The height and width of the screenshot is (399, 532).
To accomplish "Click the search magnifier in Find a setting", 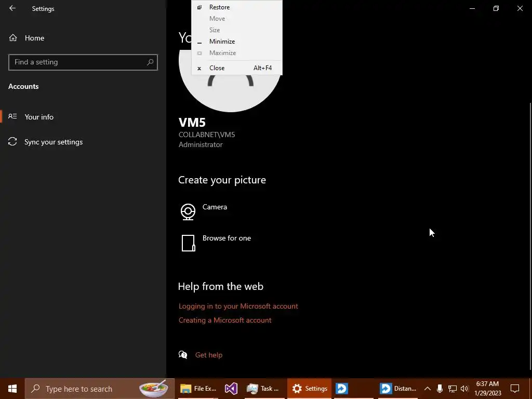I will tap(150, 62).
